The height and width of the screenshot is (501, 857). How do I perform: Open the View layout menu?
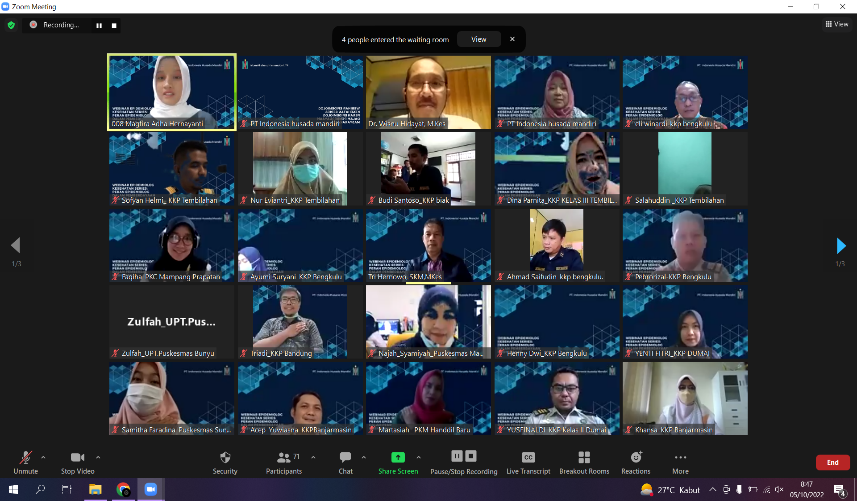837,24
